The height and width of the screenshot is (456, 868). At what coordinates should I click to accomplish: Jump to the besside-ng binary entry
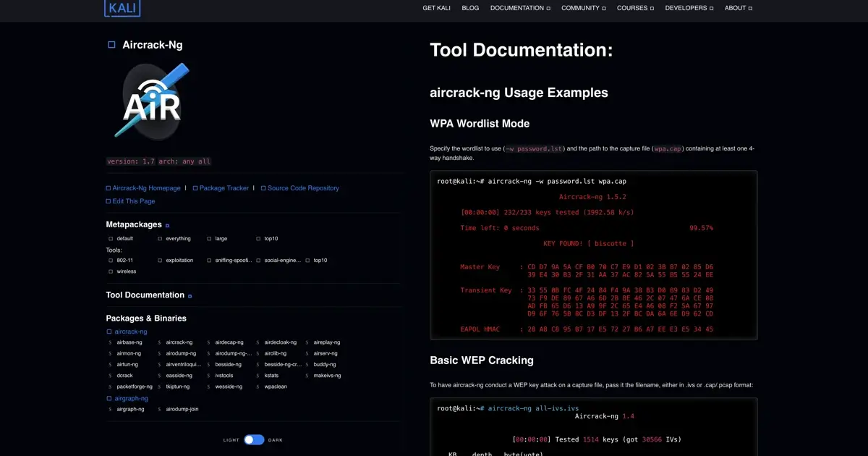tap(228, 365)
